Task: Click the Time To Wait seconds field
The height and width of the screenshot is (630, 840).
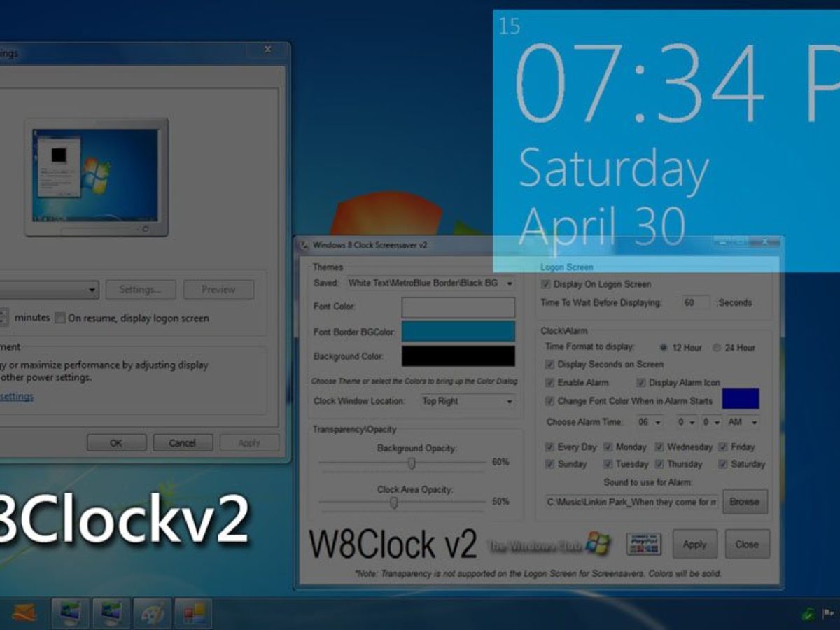Action: pos(694,302)
